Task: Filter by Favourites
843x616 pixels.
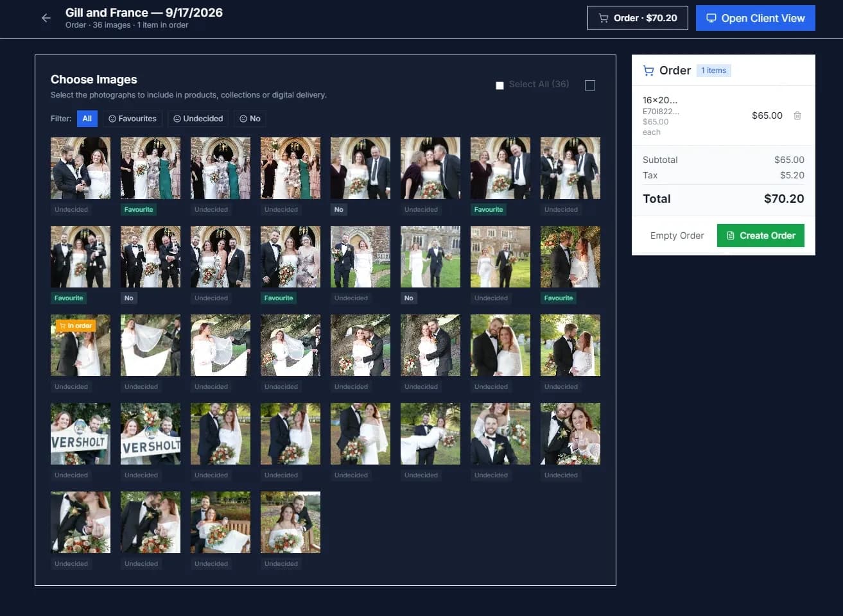Action: [132, 119]
